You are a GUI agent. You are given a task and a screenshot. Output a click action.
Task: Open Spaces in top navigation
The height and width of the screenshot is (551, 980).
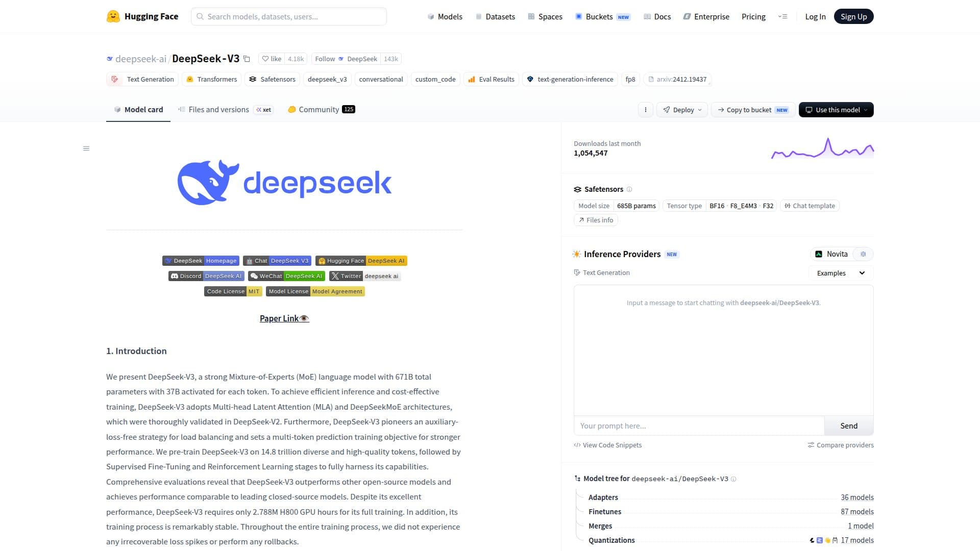tap(545, 16)
